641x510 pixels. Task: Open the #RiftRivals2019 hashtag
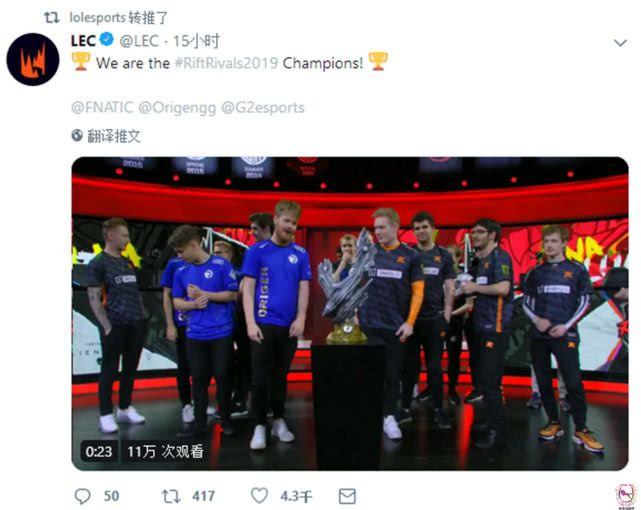(x=226, y=63)
